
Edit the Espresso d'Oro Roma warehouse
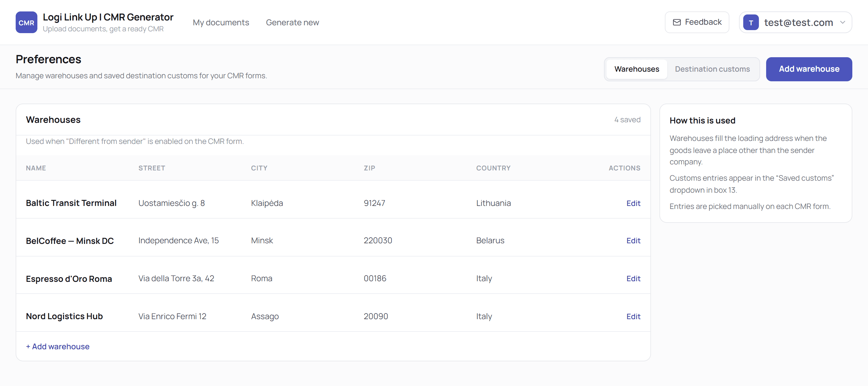(633, 279)
